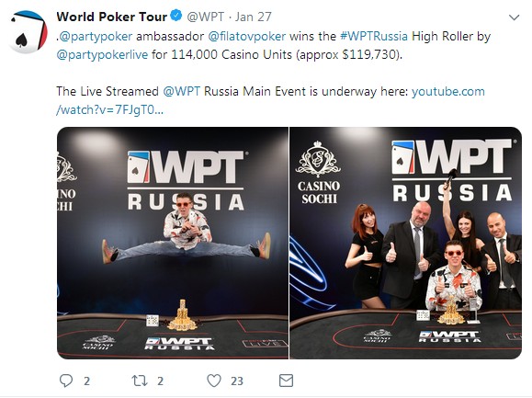Open the Jan 27 timestamp

(254, 17)
